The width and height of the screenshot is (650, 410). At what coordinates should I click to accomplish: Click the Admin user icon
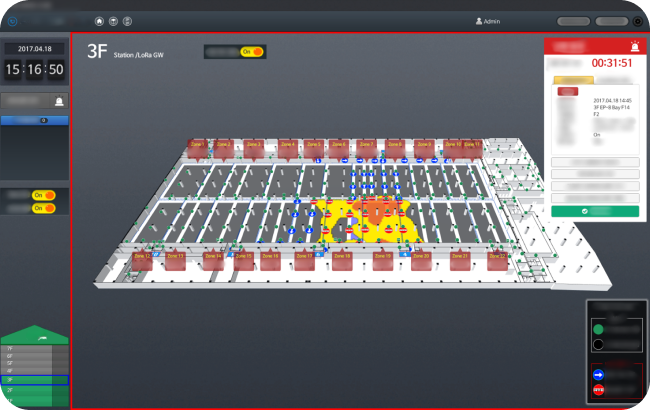pyautogui.click(x=480, y=21)
